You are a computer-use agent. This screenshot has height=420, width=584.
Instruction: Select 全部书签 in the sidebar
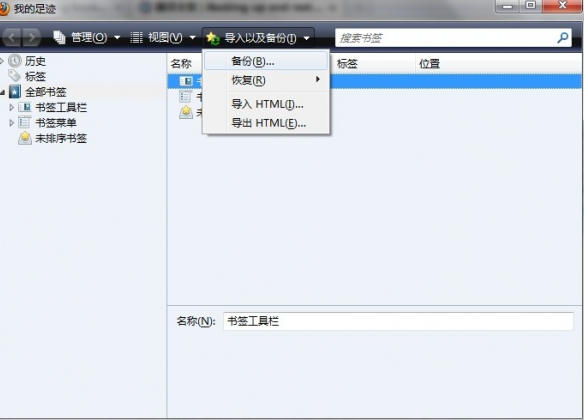[x=46, y=92]
